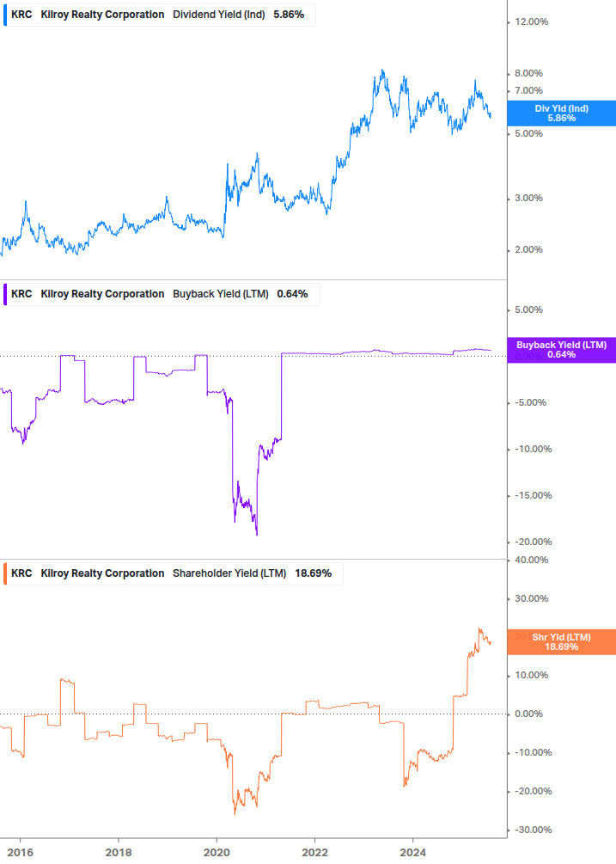Click the 3.00% label on the dividend axis

click(528, 198)
